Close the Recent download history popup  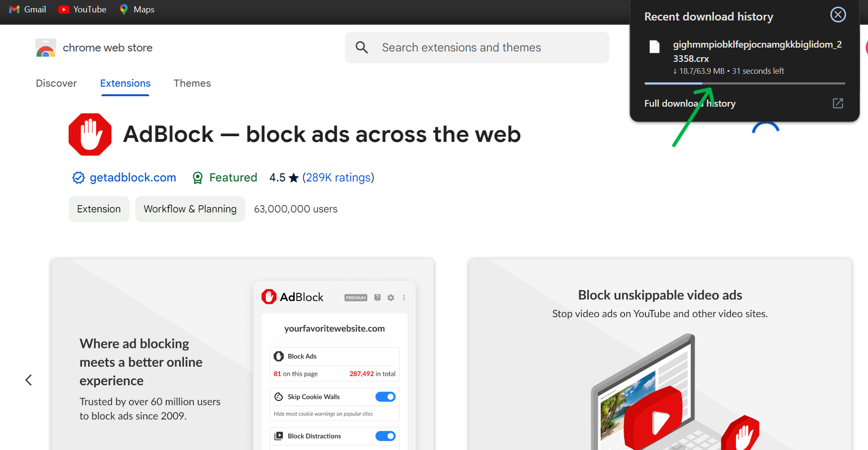(x=838, y=15)
